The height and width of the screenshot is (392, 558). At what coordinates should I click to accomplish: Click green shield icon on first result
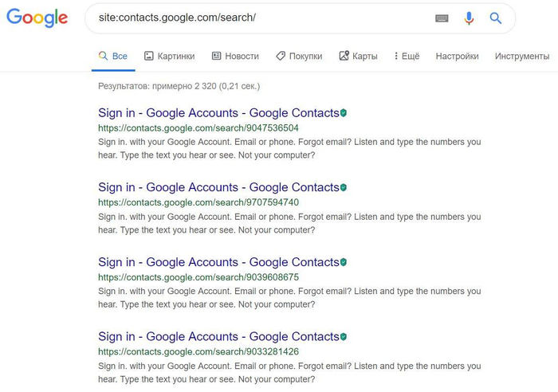click(344, 113)
